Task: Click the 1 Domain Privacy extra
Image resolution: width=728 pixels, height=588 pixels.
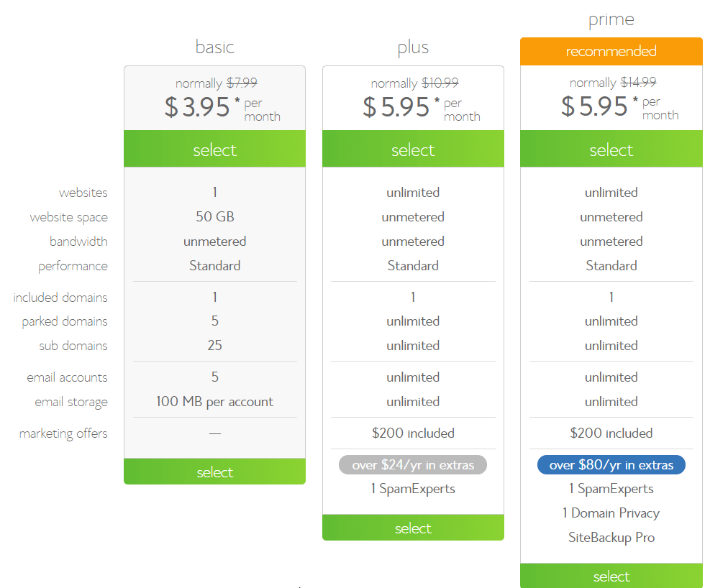Action: coord(611,513)
